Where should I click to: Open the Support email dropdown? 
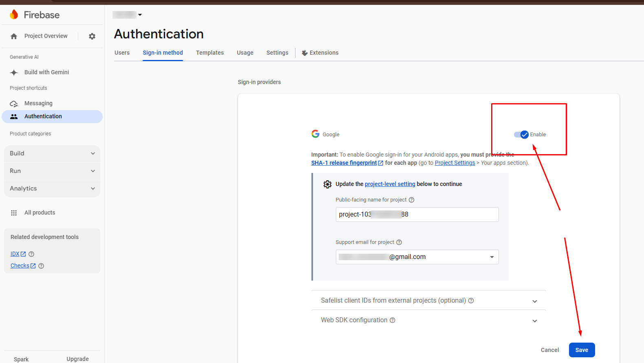pos(492,257)
